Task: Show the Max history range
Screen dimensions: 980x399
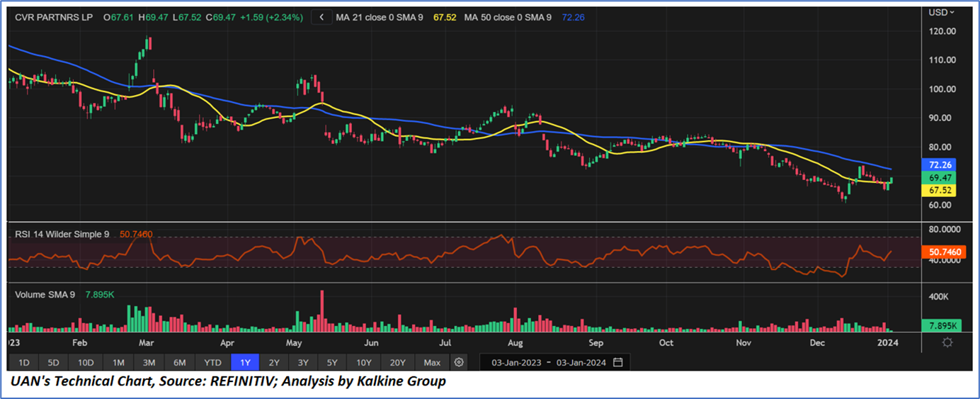Action: (x=432, y=362)
